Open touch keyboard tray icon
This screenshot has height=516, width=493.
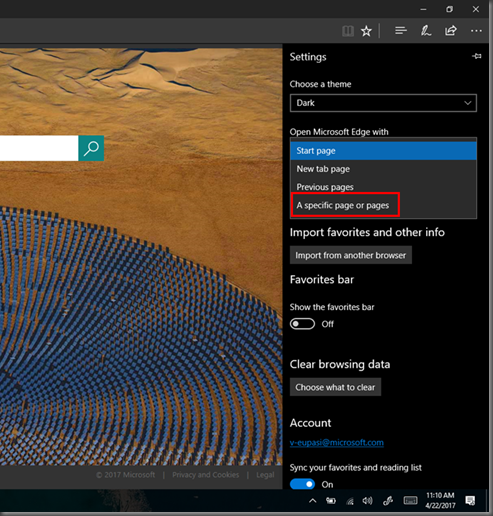410,500
